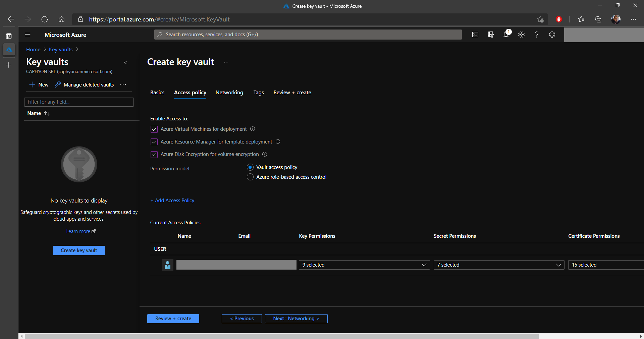
Task: Switch to the Basics tab
Action: coord(157,93)
